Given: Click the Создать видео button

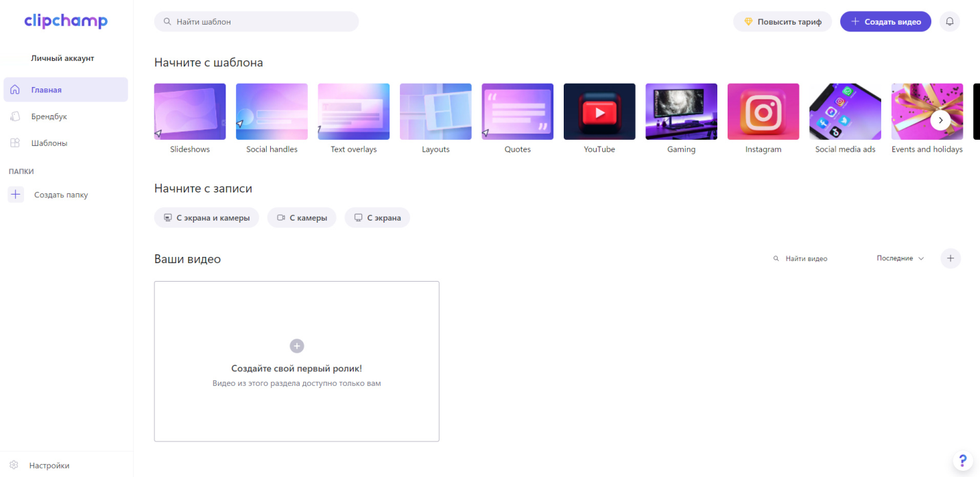Looking at the screenshot, I should coord(885,21).
